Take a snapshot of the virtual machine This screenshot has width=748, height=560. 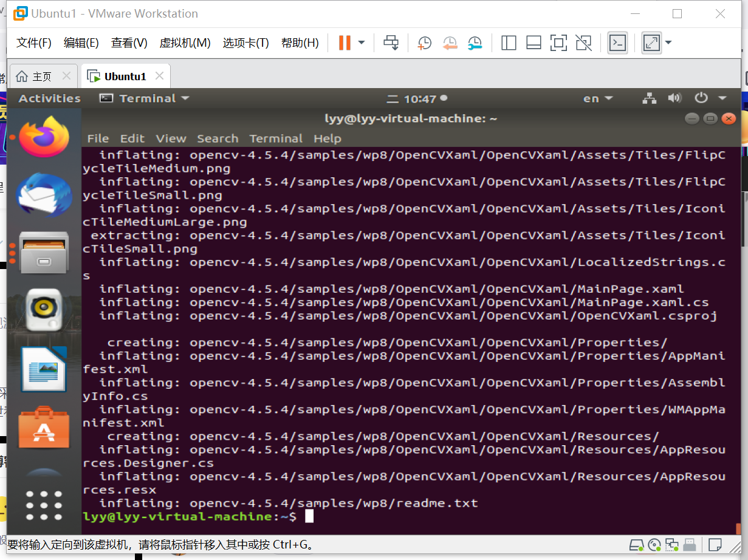pos(424,43)
